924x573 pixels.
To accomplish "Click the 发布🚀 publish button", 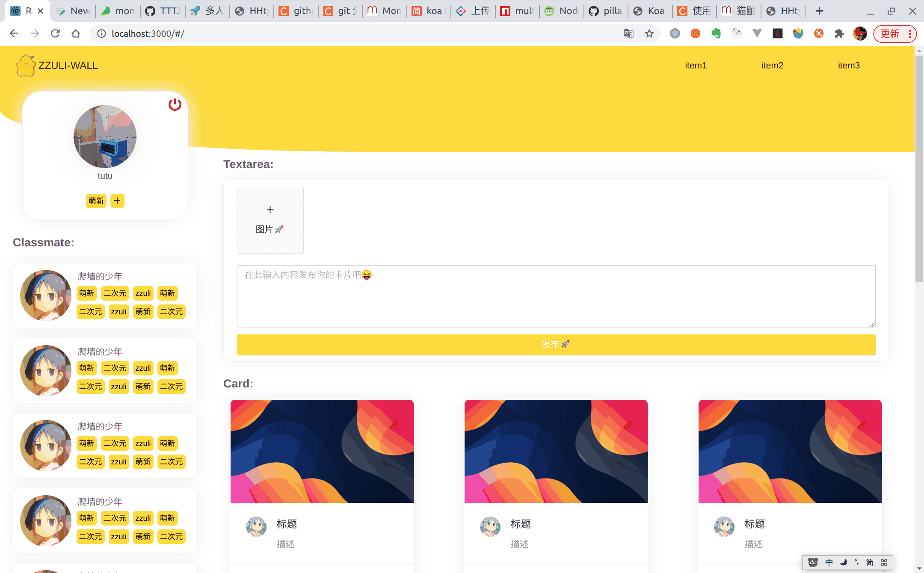I will (x=556, y=344).
